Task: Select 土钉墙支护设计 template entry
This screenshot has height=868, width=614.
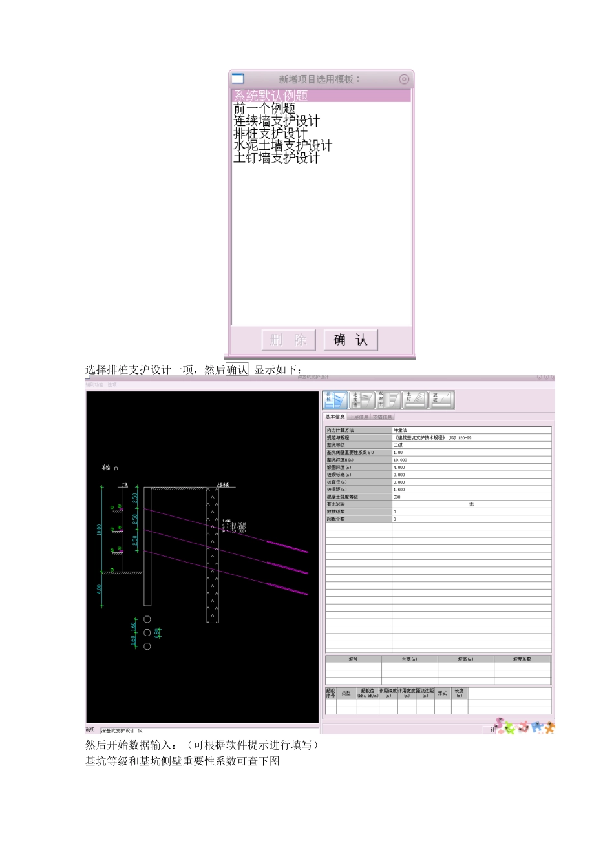Action: pos(277,158)
